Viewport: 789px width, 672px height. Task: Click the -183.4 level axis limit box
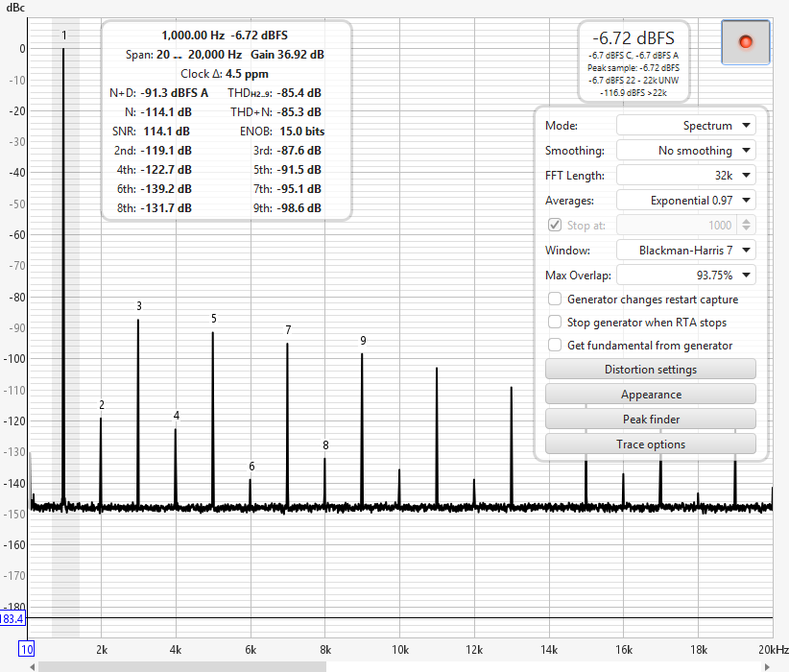(x=12, y=618)
